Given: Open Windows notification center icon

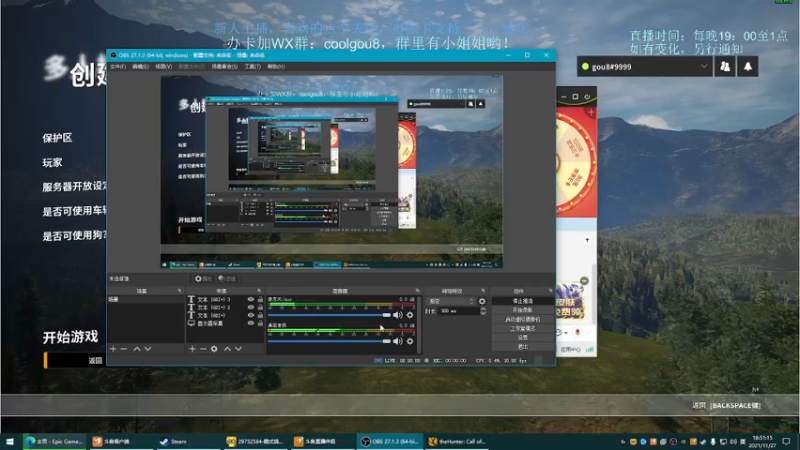Looking at the screenshot, I should tap(786, 441).
